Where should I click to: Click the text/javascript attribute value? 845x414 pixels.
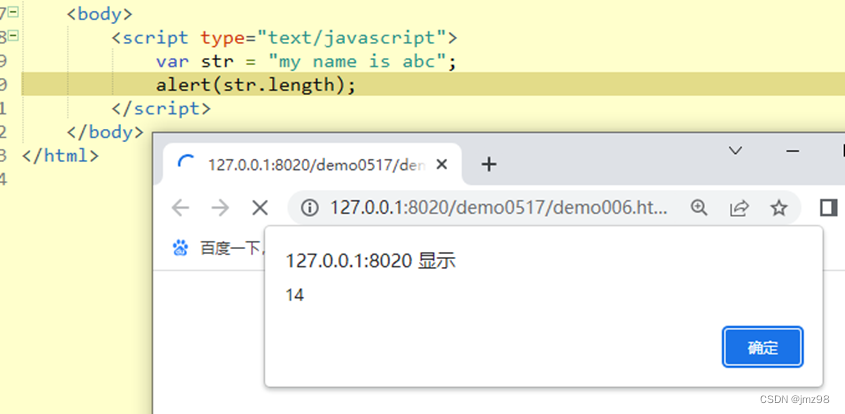[x=351, y=37]
